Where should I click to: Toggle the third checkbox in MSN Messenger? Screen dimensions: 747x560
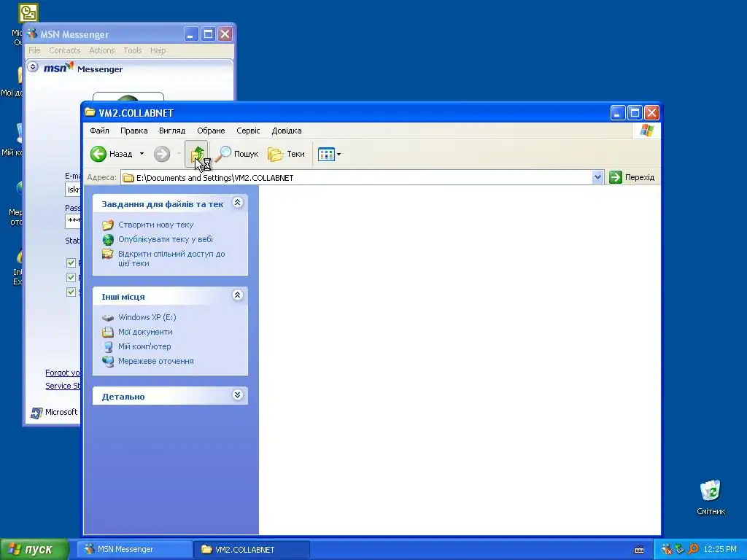[71, 292]
